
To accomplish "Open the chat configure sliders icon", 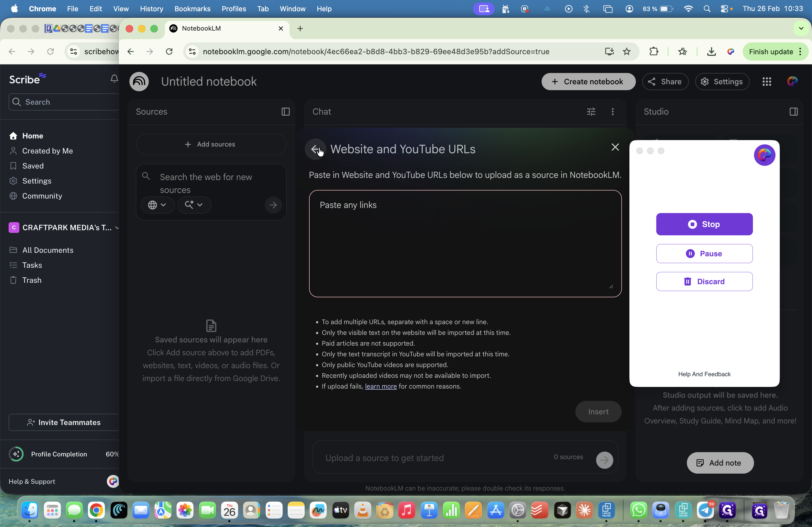I will [x=591, y=112].
